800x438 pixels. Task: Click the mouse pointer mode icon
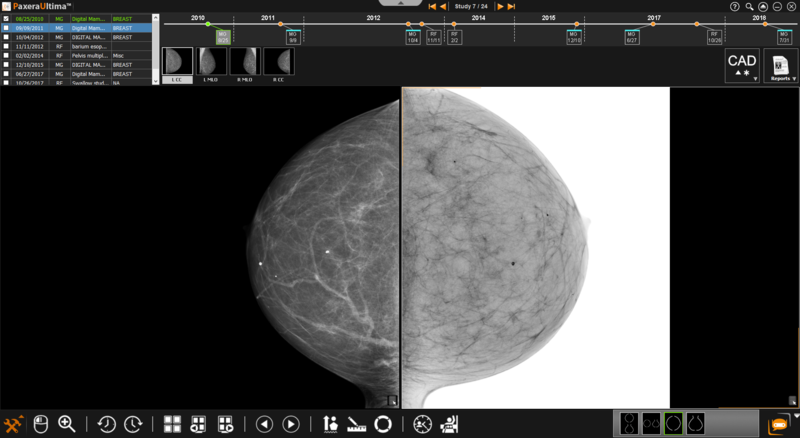(41, 424)
